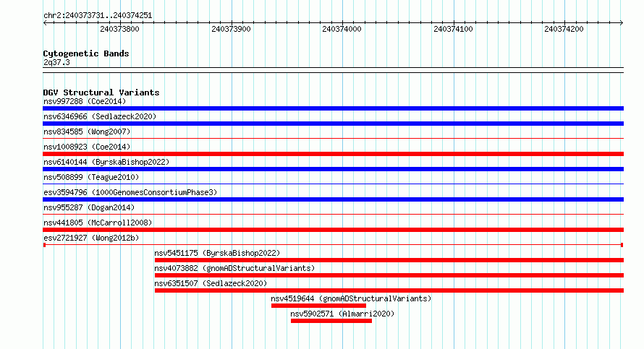Viewport: 644px width, 349px height.
Task: Click ruler position 240374000
Action: 342,29
